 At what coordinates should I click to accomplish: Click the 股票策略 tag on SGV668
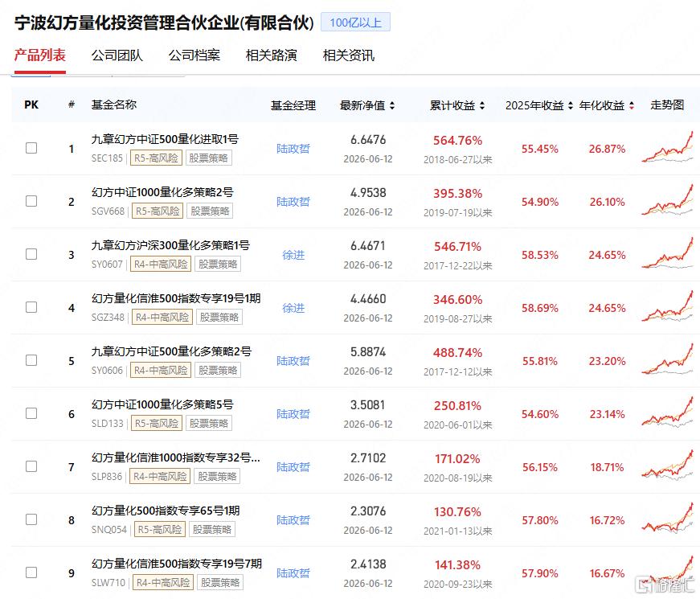point(210,211)
